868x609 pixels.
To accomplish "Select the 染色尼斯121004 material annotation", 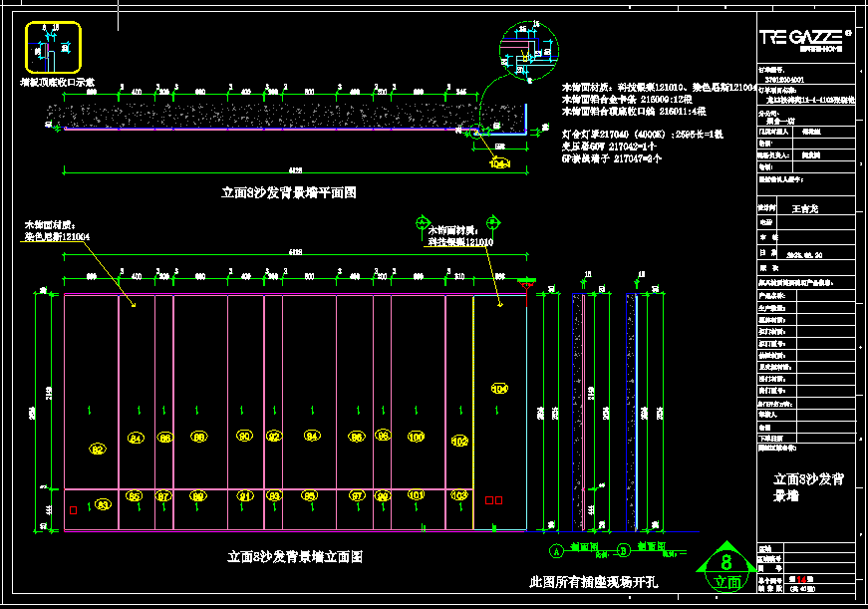I will click(57, 237).
